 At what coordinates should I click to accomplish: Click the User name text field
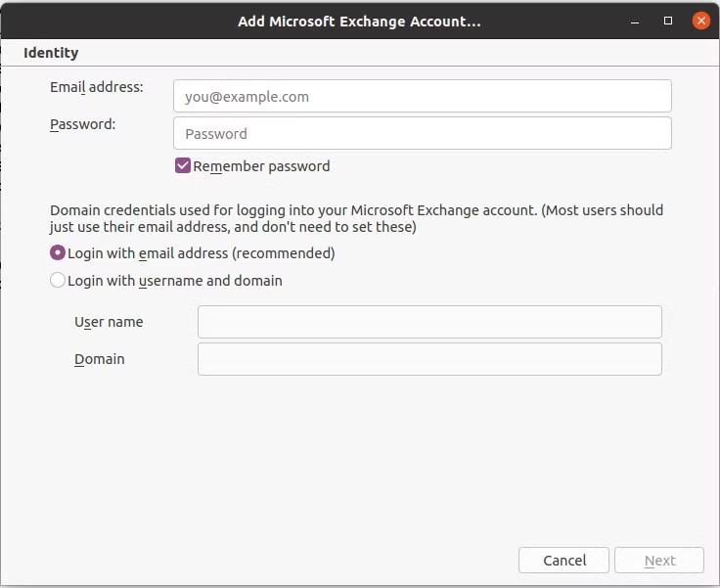tap(429, 322)
